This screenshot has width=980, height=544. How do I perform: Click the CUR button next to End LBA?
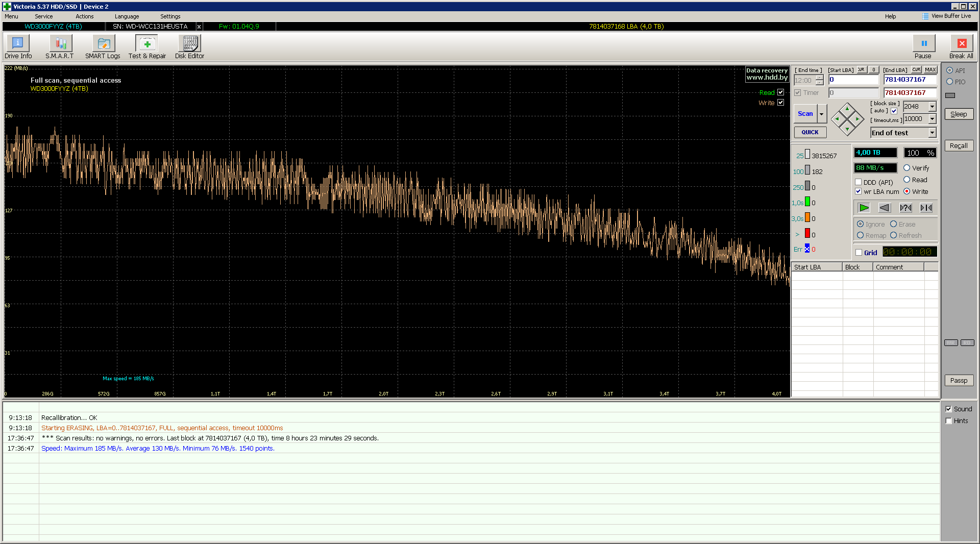916,70
